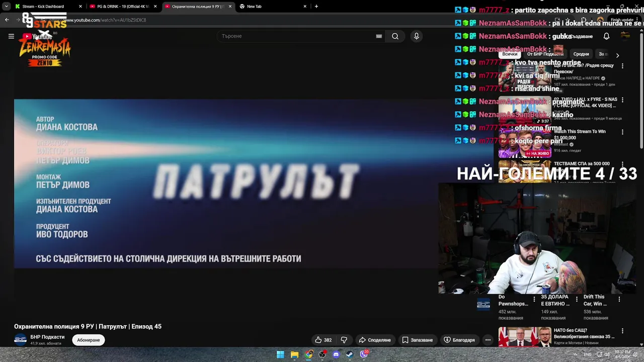Open Windows Start menu
The width and height of the screenshot is (644, 362).
(280, 354)
